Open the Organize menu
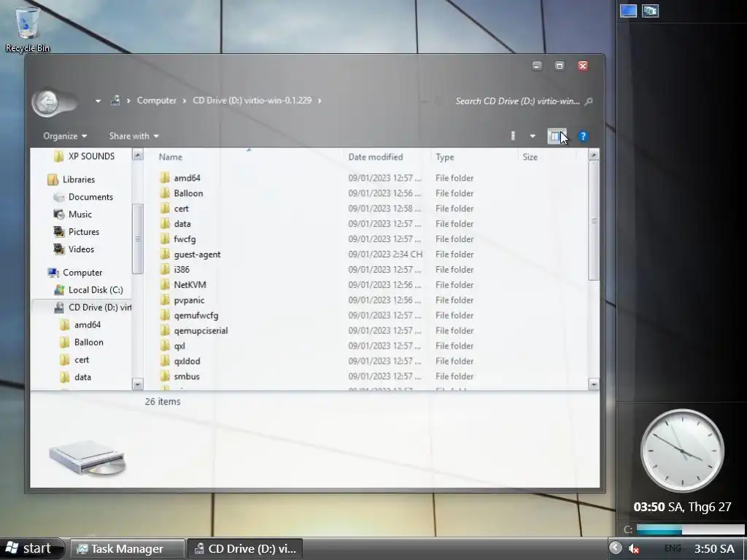The width and height of the screenshot is (747, 560). (65, 136)
